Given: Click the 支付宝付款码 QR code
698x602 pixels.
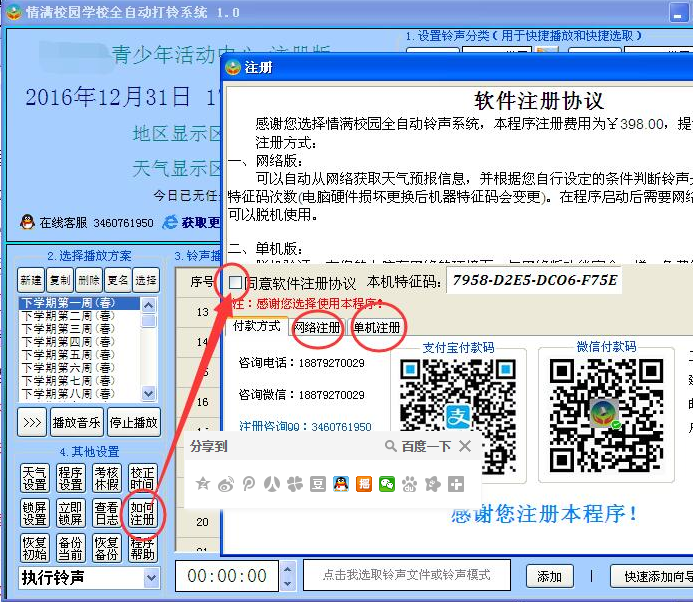Looking at the screenshot, I should 458,415.
